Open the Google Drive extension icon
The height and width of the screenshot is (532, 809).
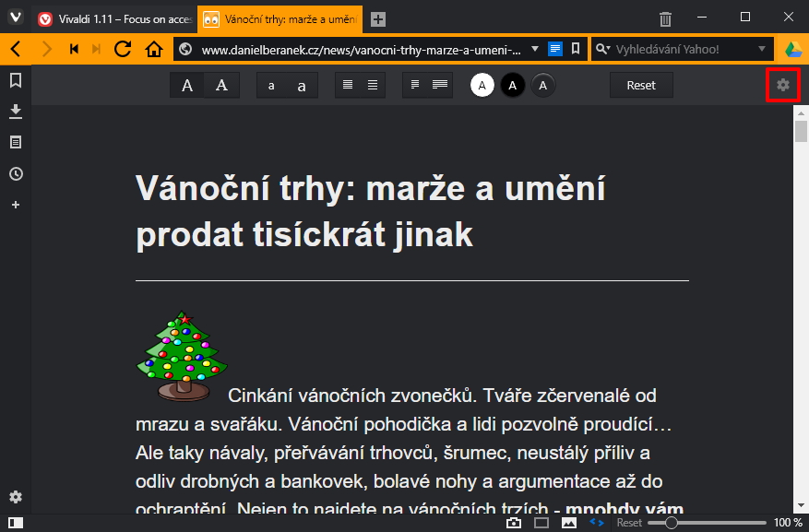click(793, 50)
